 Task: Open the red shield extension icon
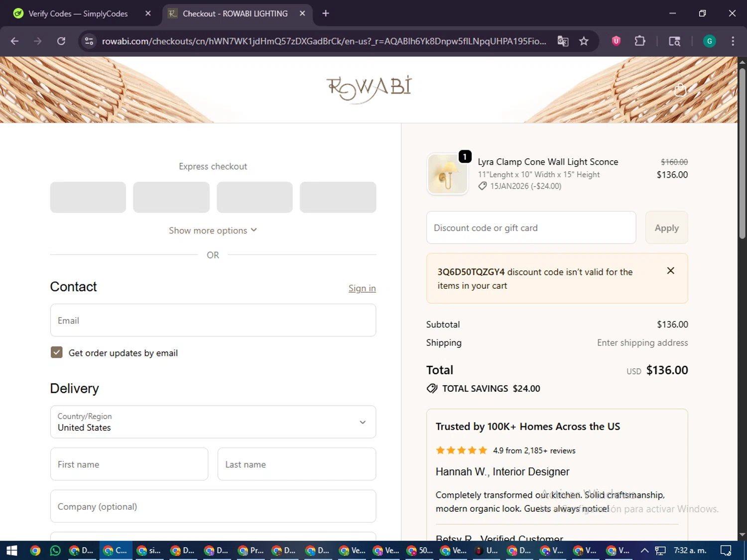click(x=616, y=41)
